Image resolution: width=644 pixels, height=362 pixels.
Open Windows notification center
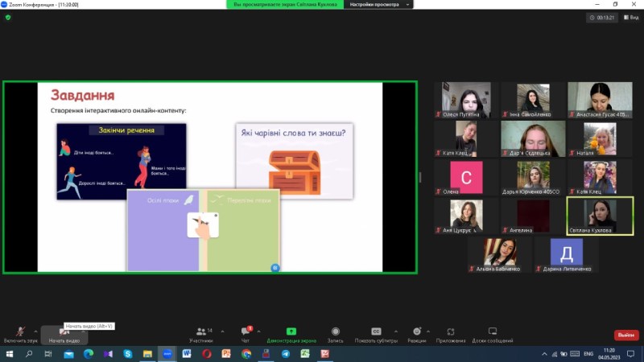[x=631, y=354]
